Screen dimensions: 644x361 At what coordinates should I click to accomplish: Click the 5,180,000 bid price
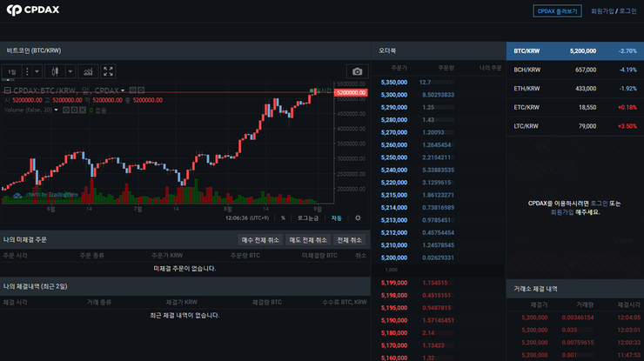tap(394, 333)
